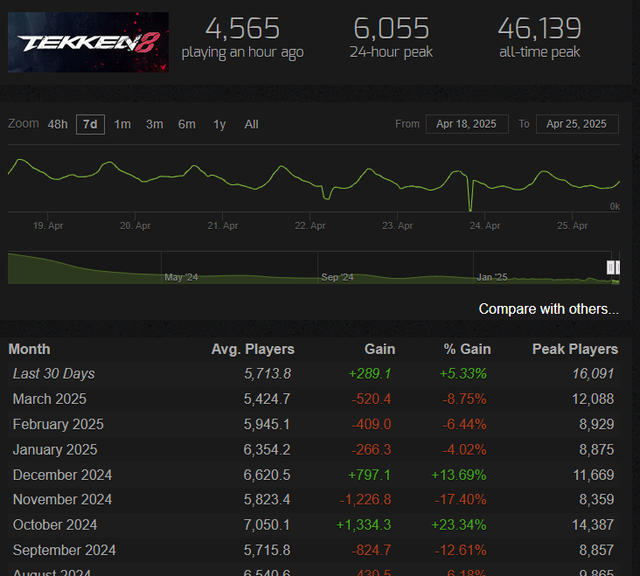Grab the left navigator range handle

coord(610,268)
